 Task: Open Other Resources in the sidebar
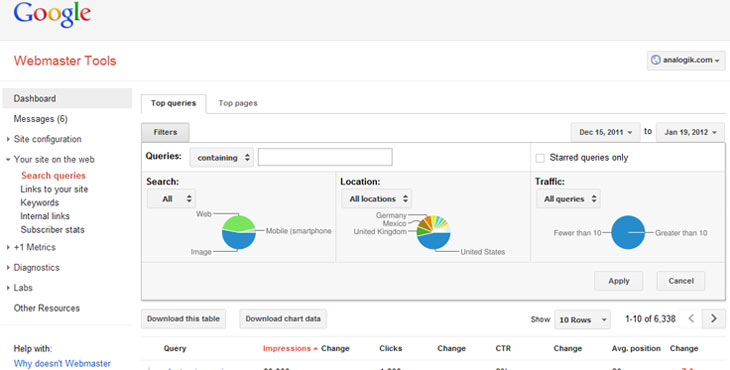tap(47, 308)
